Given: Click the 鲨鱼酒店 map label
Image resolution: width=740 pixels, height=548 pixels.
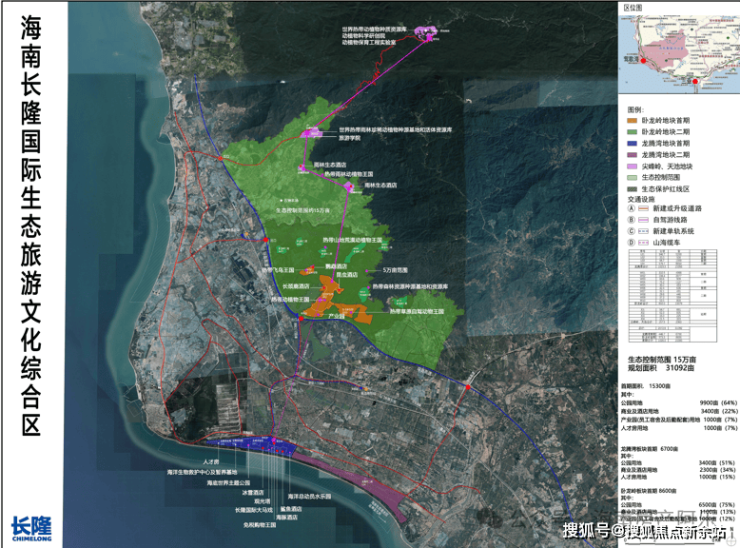Looking at the screenshot, I should pyautogui.click(x=291, y=509).
